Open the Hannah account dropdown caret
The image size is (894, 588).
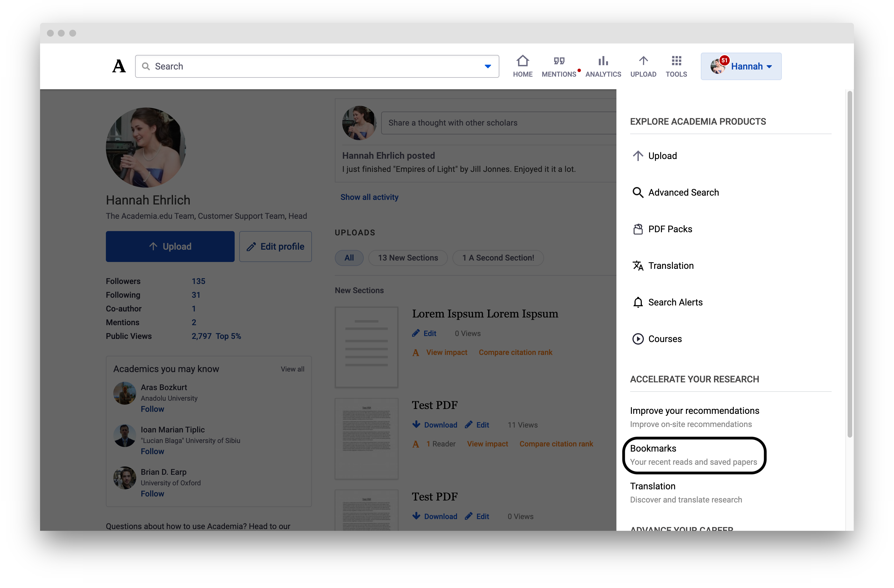[x=769, y=66]
